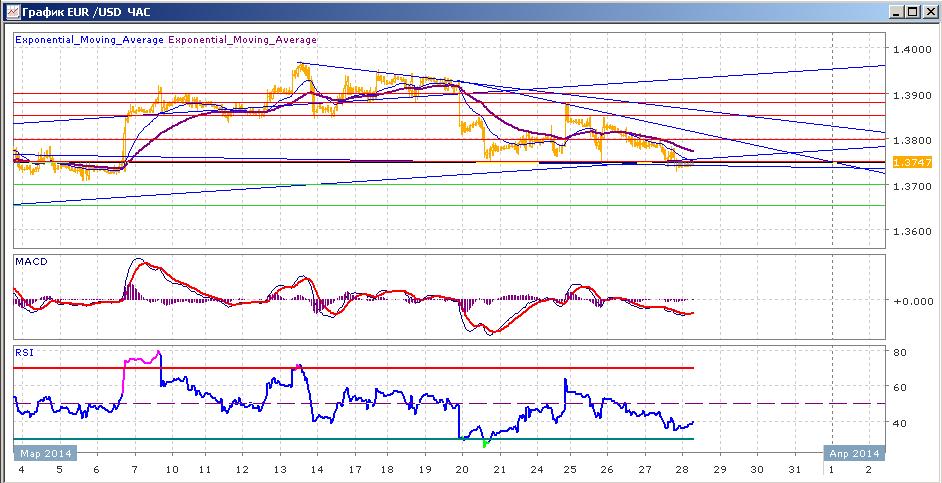Click the 1.3700 price axis label
942x483 pixels.
[913, 186]
